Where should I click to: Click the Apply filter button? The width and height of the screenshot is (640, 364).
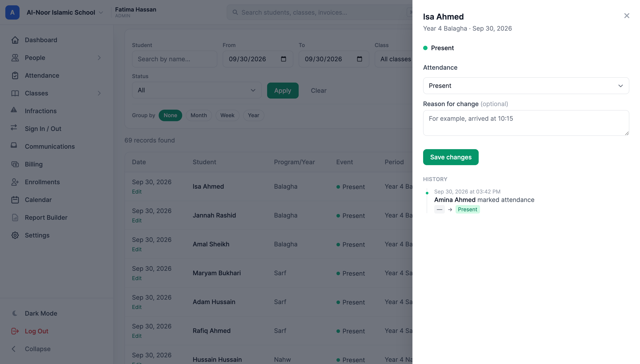[283, 91]
